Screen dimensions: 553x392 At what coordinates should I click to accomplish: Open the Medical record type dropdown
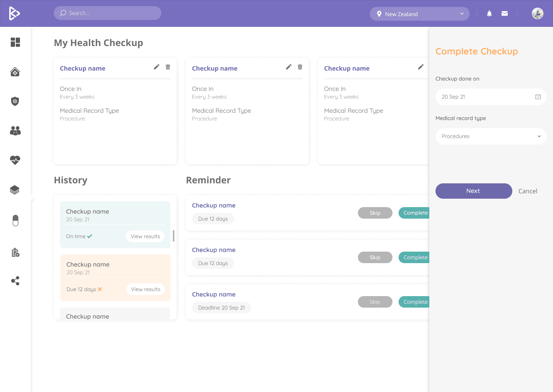click(x=491, y=136)
